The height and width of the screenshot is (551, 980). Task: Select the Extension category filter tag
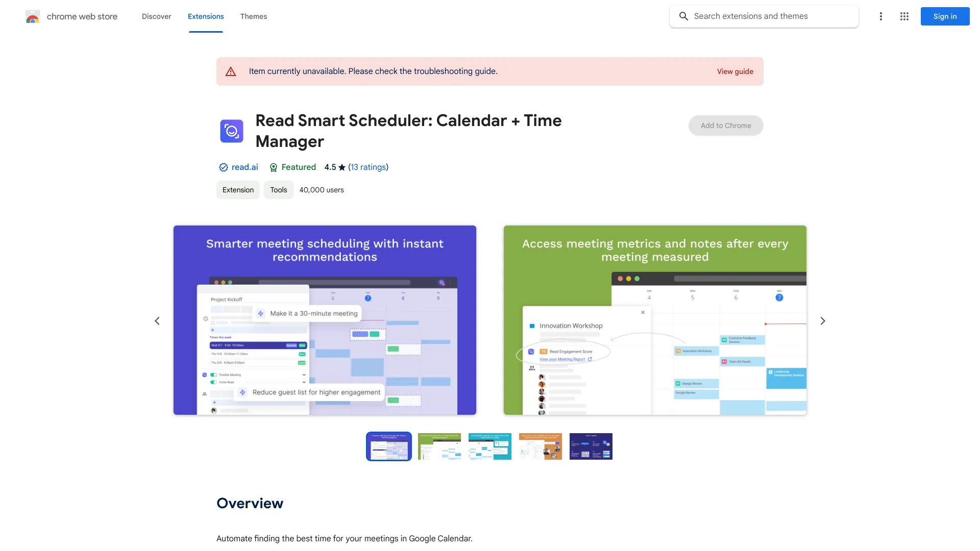click(237, 189)
